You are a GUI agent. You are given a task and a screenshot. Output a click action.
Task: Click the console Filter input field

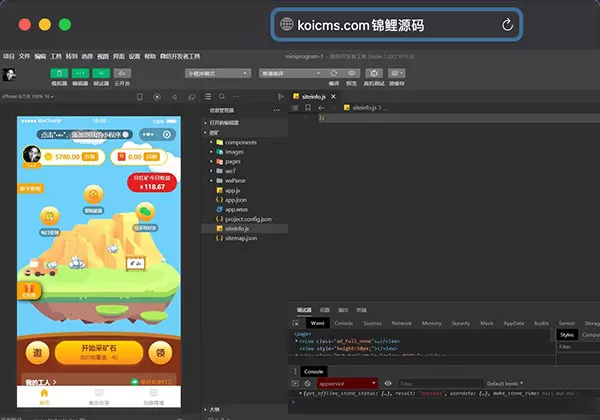[x=440, y=383]
